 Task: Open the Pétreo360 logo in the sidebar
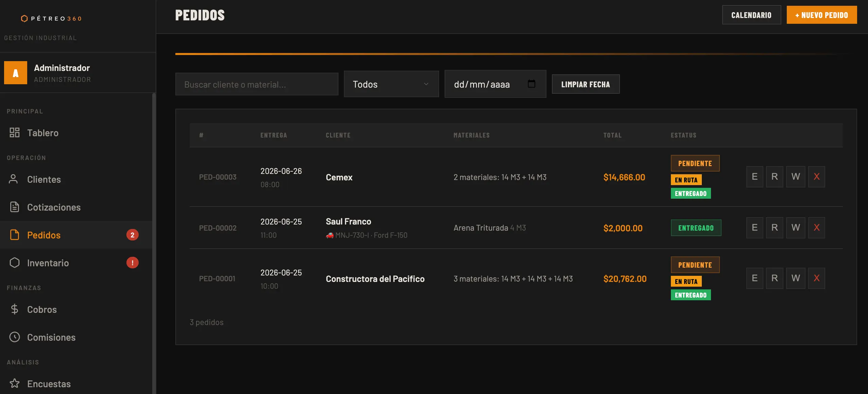[51, 18]
